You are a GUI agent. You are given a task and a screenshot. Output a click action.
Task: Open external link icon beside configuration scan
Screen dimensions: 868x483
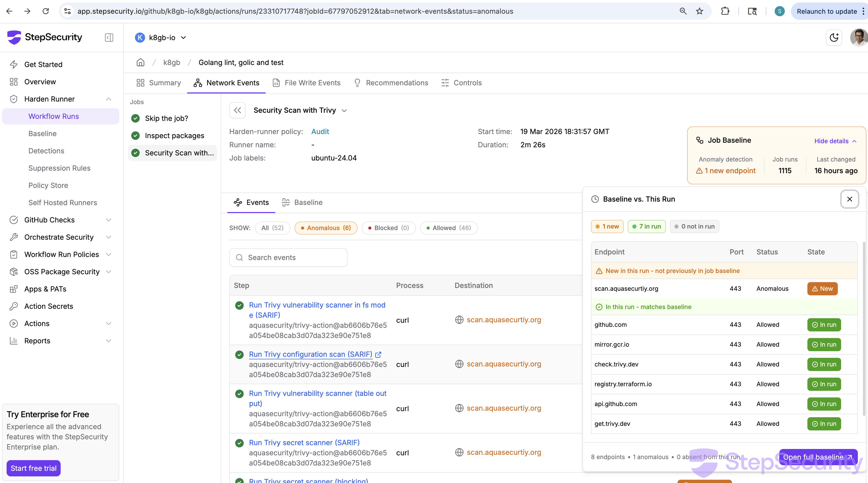click(x=378, y=355)
